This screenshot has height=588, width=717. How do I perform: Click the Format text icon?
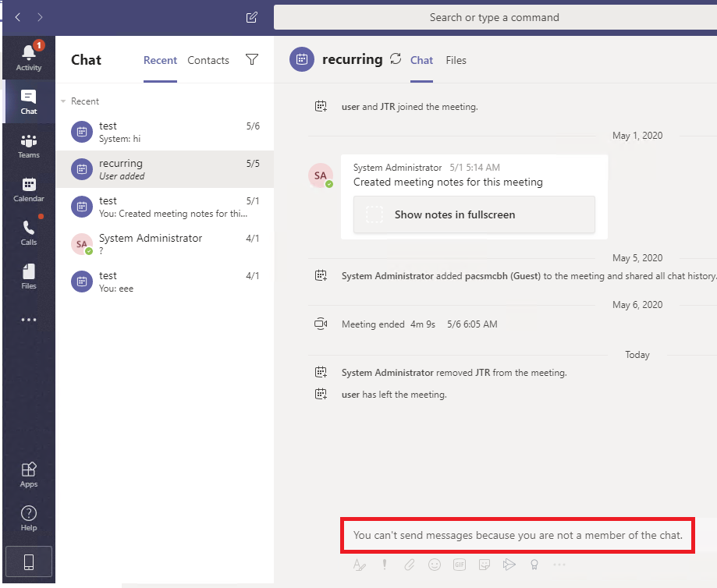tap(360, 565)
